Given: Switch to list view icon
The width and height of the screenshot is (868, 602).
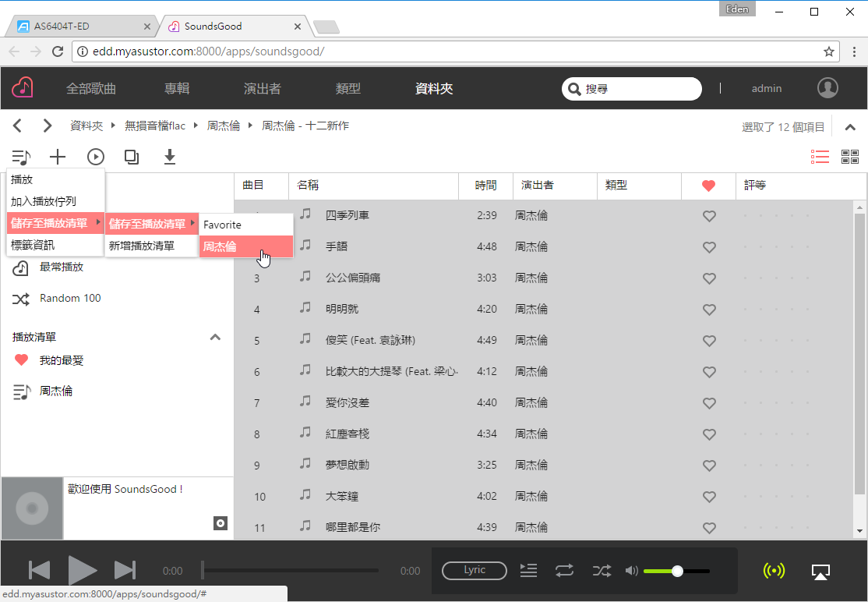Looking at the screenshot, I should [820, 157].
